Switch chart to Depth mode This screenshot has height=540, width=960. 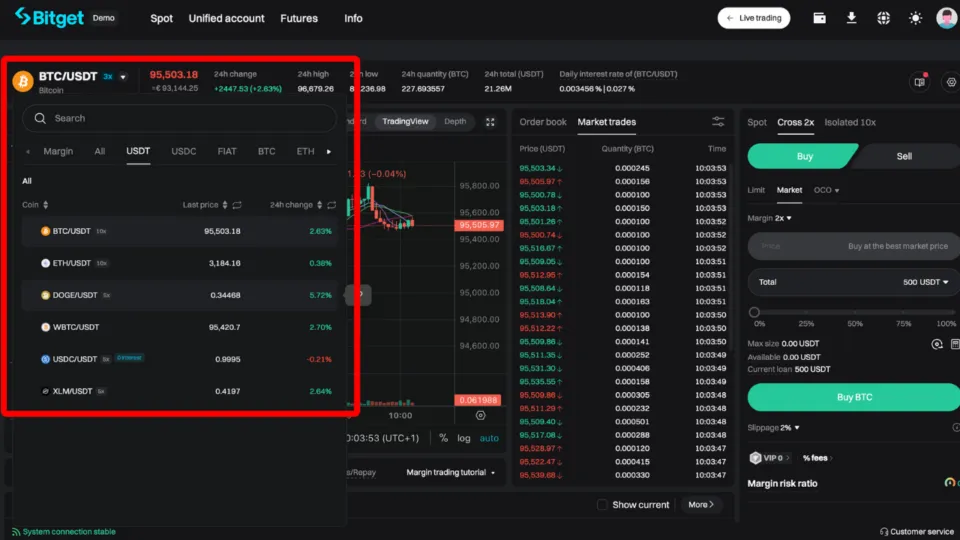pyautogui.click(x=455, y=121)
